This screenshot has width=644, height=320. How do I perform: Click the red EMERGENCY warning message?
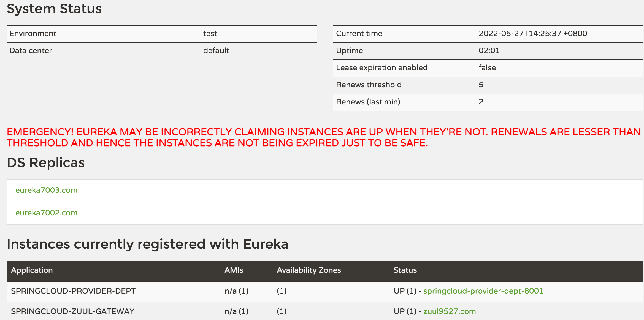click(324, 137)
